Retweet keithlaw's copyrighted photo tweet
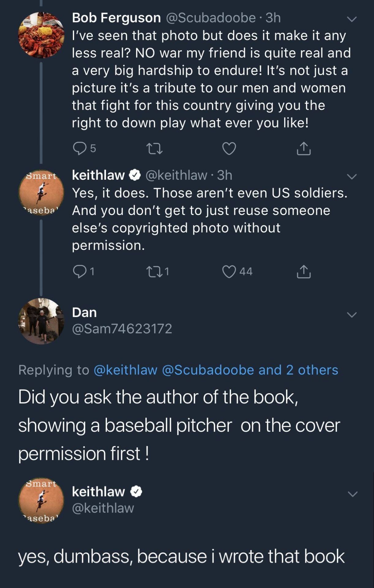The image size is (374, 588). [x=154, y=272]
